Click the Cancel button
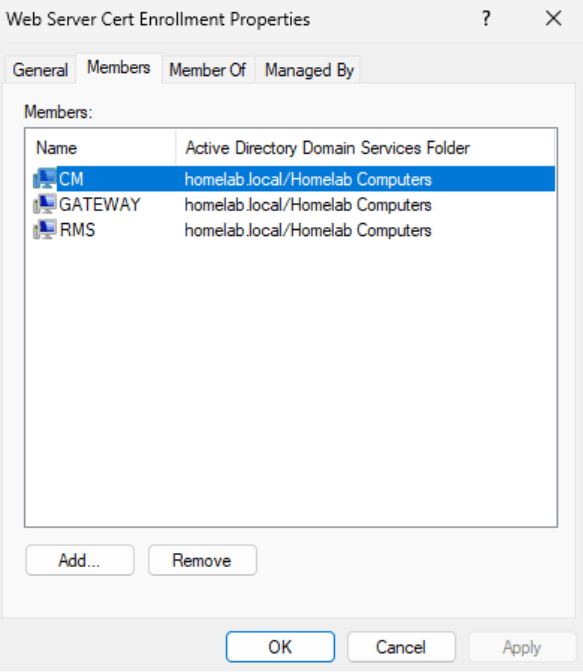Screen dimensions: 583x672 click(401, 647)
